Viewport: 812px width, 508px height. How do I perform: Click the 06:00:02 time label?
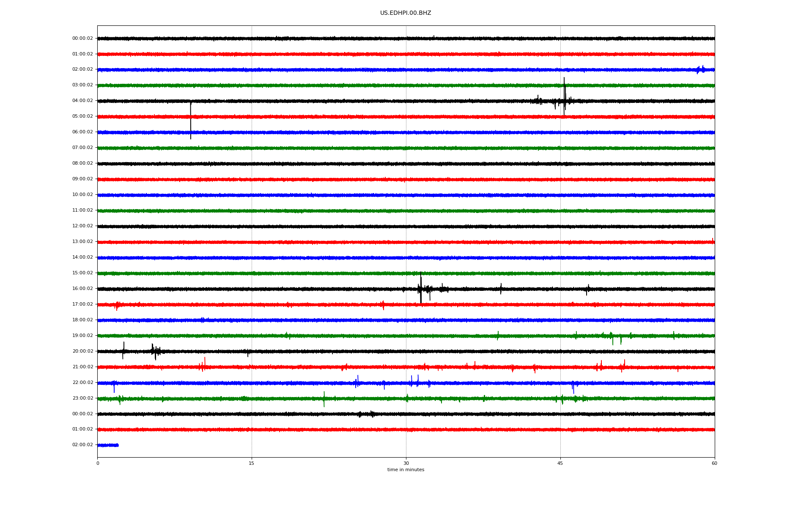[x=82, y=132]
